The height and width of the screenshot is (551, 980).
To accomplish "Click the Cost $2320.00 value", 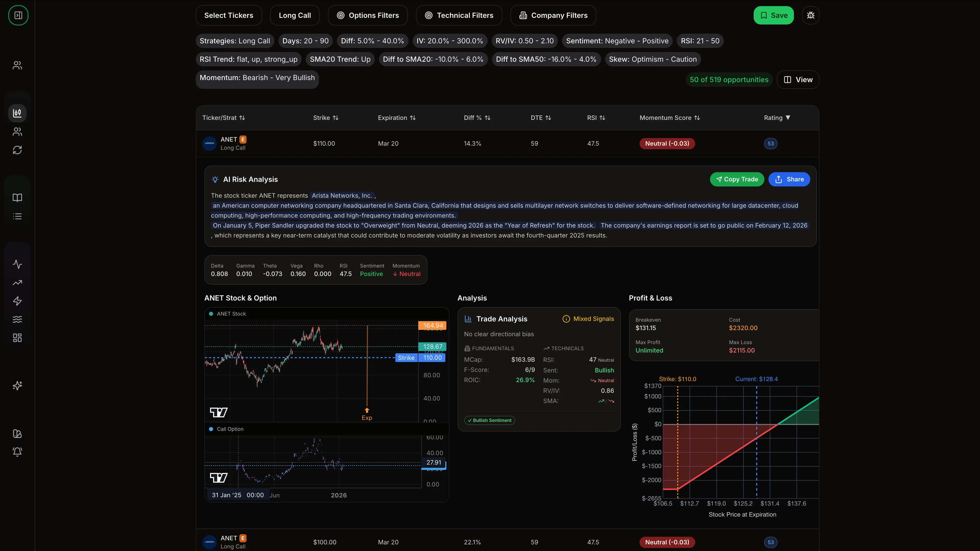I will (743, 328).
